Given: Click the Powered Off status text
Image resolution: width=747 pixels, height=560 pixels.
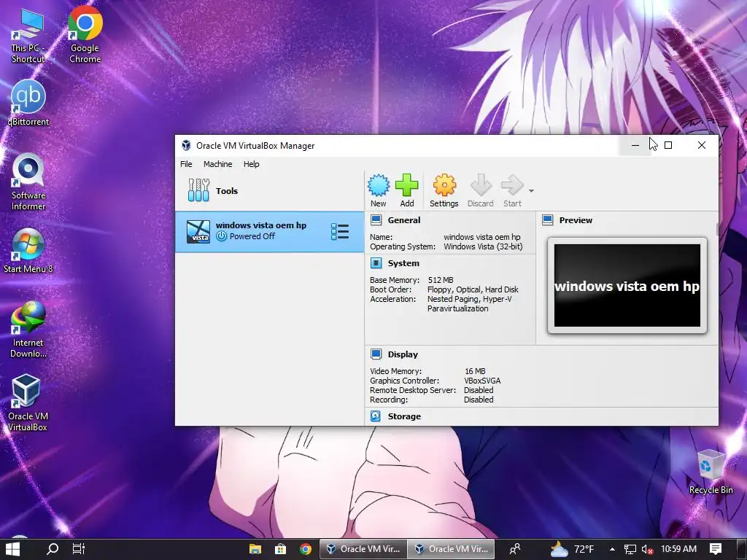Looking at the screenshot, I should pos(252,236).
